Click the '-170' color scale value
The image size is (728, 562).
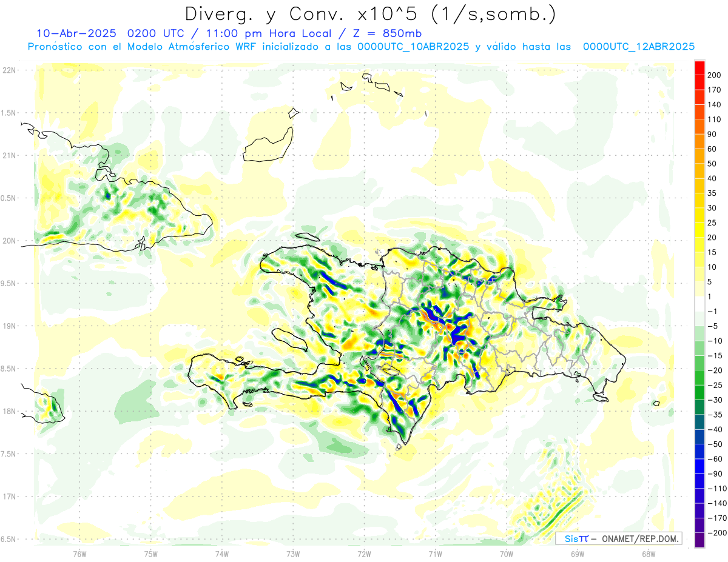tap(717, 518)
